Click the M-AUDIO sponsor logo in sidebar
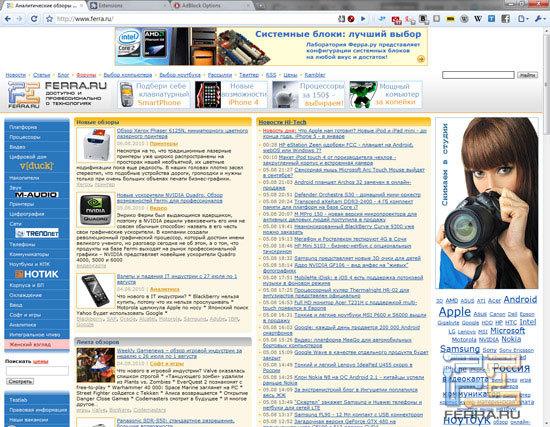Image resolution: width=550 pixels, height=427 pixels. coord(36,195)
